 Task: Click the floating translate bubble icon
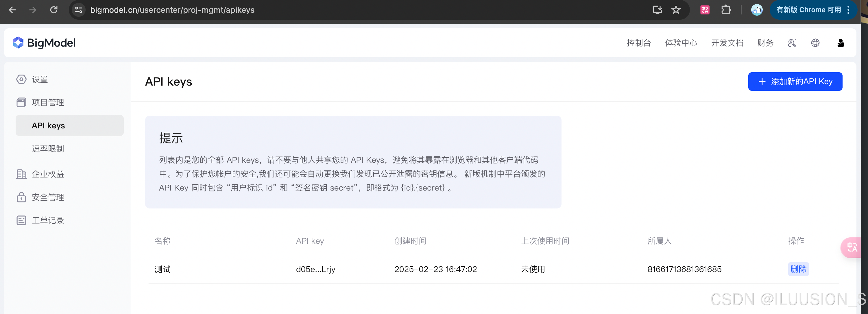(x=852, y=247)
